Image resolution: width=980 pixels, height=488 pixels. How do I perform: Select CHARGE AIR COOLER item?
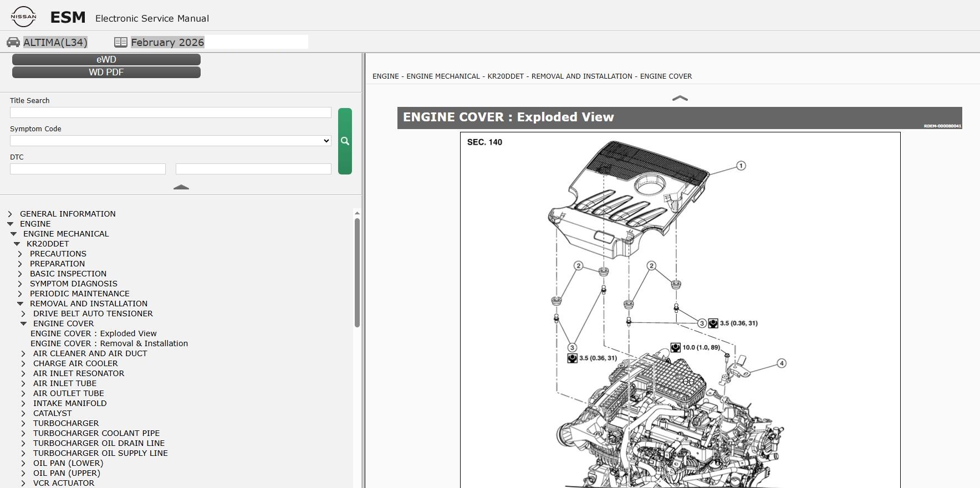click(75, 363)
